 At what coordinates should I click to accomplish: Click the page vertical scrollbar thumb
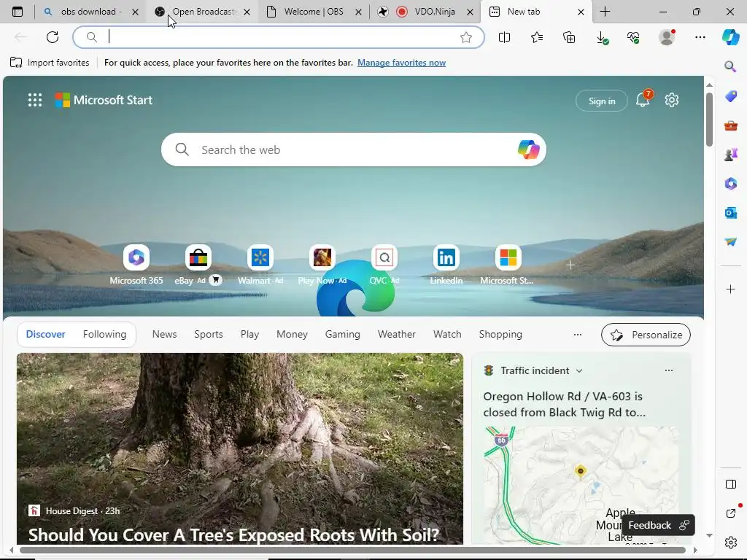pos(709,120)
